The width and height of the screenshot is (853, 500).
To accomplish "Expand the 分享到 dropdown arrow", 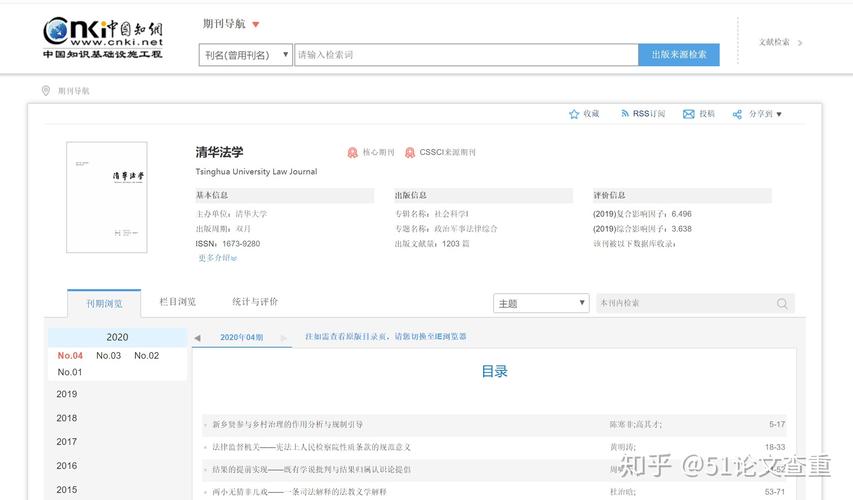I will click(779, 114).
